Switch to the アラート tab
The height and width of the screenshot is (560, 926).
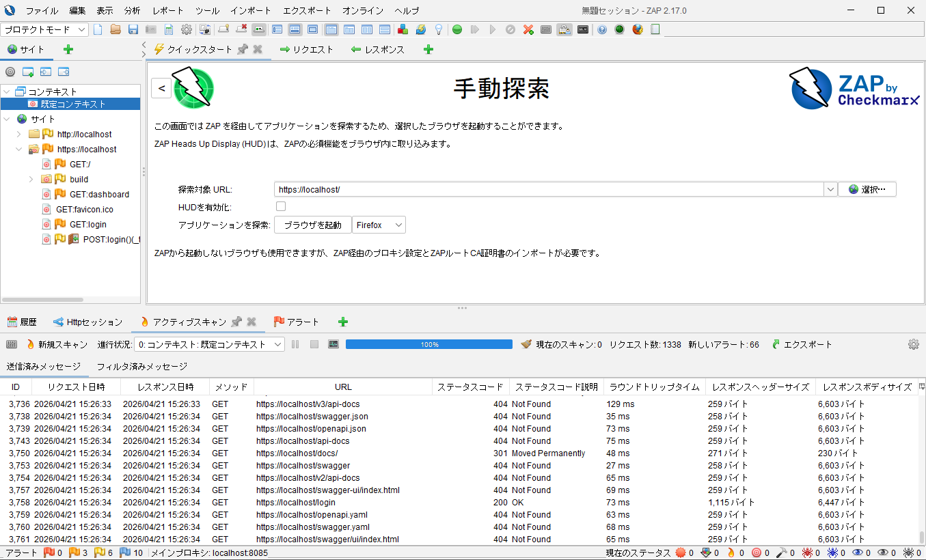[297, 322]
